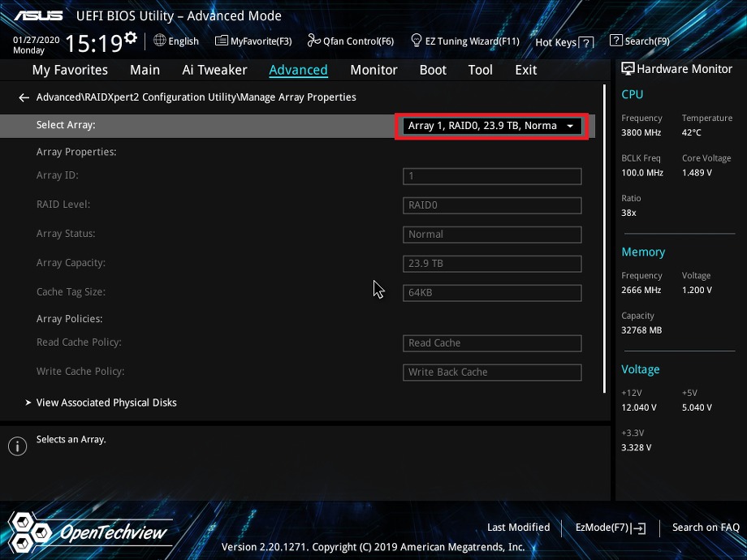This screenshot has width=747, height=560.
Task: Click the +12V reading 12.040 V
Action: pos(638,407)
